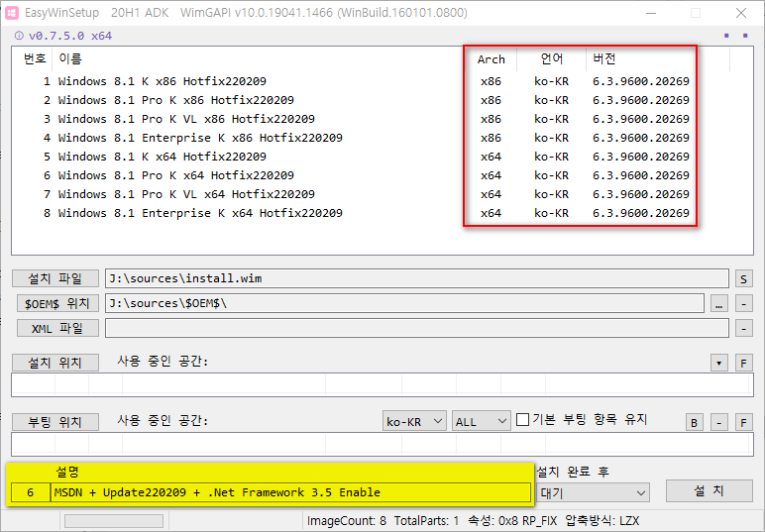765x532 pixels.
Task: Click the F button on install location row
Action: click(743, 363)
